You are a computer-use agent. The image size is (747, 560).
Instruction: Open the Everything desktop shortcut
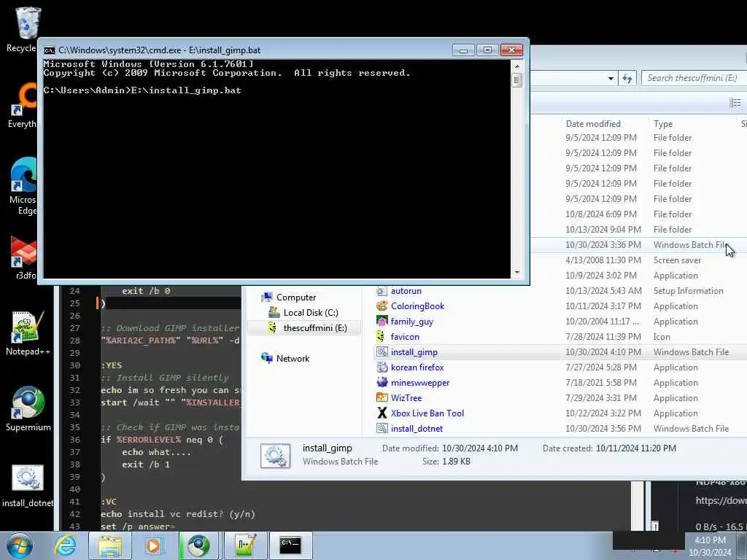click(24, 105)
